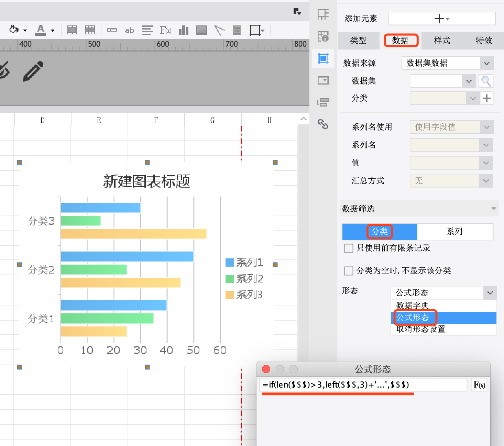Select column H header
Viewport: 504px width, 446px height.
pyautogui.click(x=270, y=120)
